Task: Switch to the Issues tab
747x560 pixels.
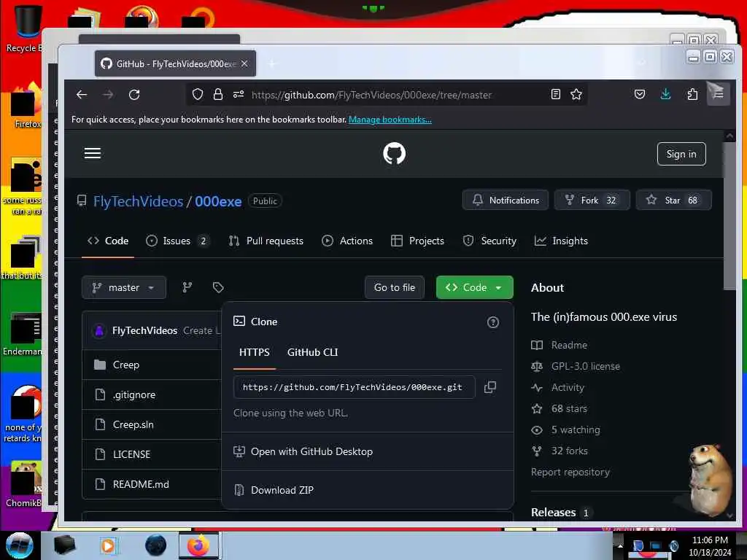Action: (177, 241)
